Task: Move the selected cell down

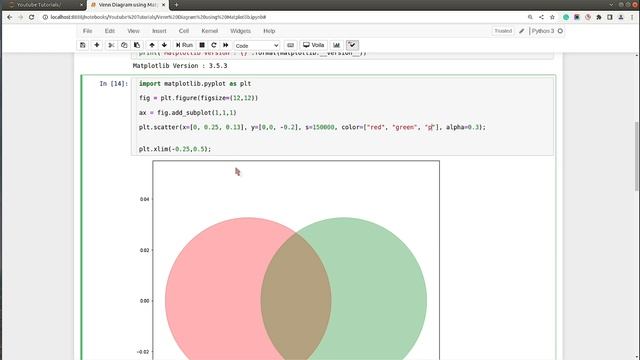Action: [164, 45]
